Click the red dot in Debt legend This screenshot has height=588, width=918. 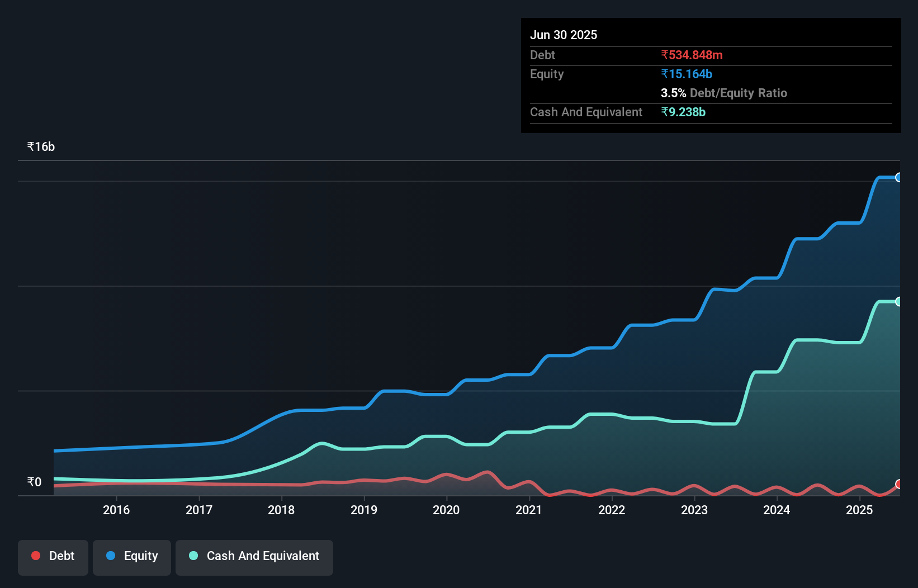[x=36, y=556]
